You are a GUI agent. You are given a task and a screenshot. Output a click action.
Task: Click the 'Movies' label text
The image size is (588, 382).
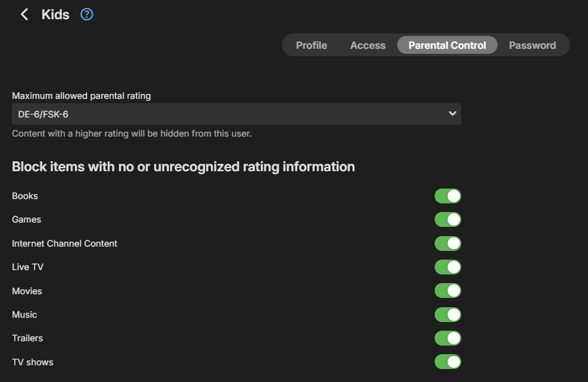point(27,291)
